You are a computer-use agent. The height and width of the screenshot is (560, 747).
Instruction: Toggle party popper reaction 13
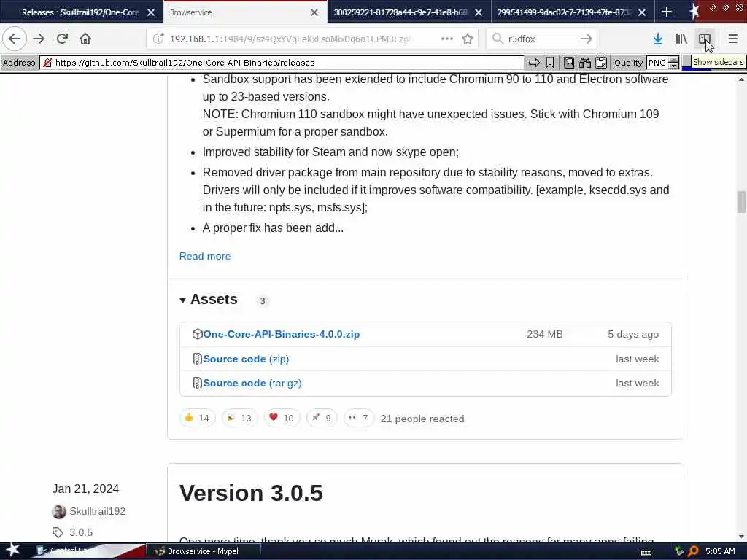coord(239,418)
